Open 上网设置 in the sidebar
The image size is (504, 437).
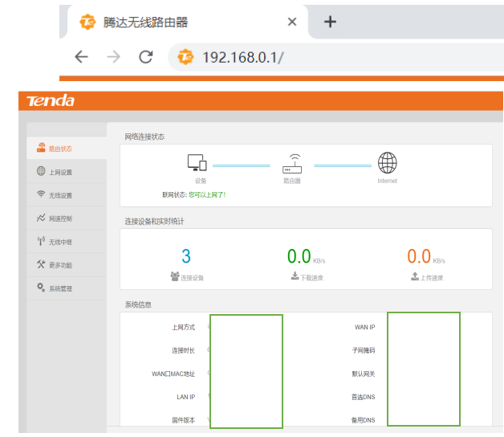pos(60,172)
